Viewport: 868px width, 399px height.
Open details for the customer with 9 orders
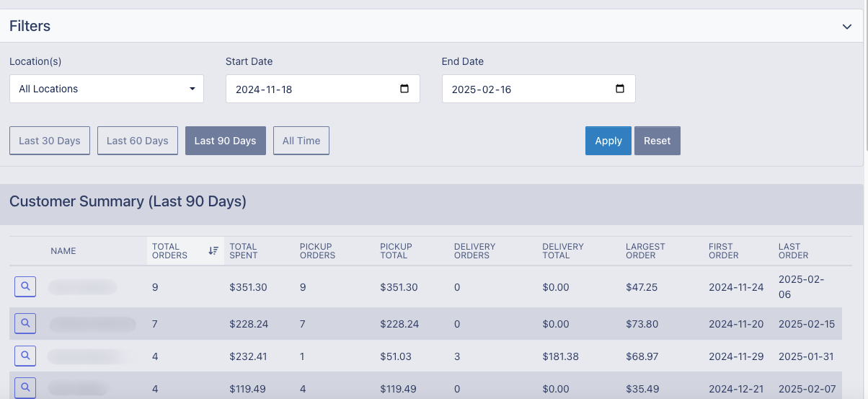point(25,287)
